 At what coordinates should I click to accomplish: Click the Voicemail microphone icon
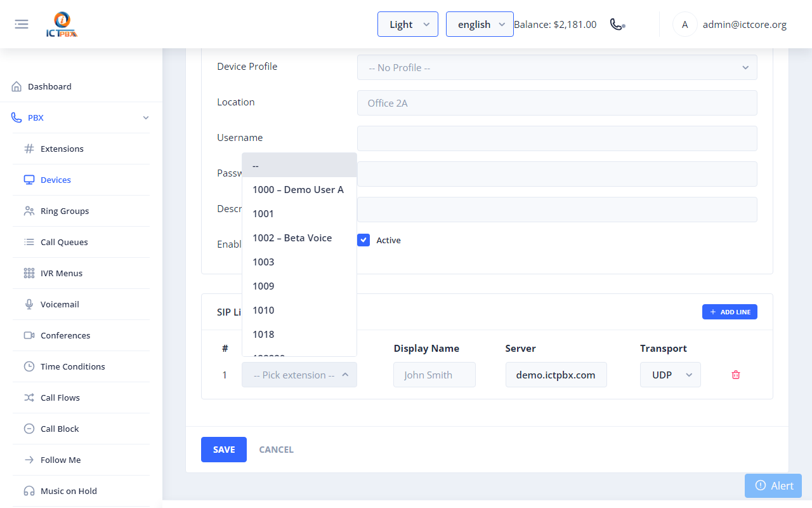tap(29, 304)
